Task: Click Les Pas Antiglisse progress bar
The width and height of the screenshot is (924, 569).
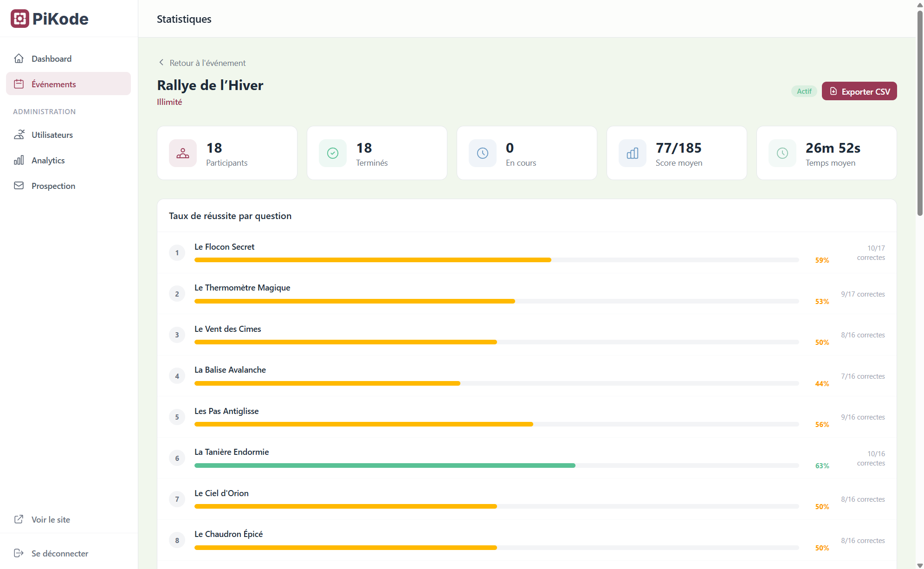Action: coord(497,424)
